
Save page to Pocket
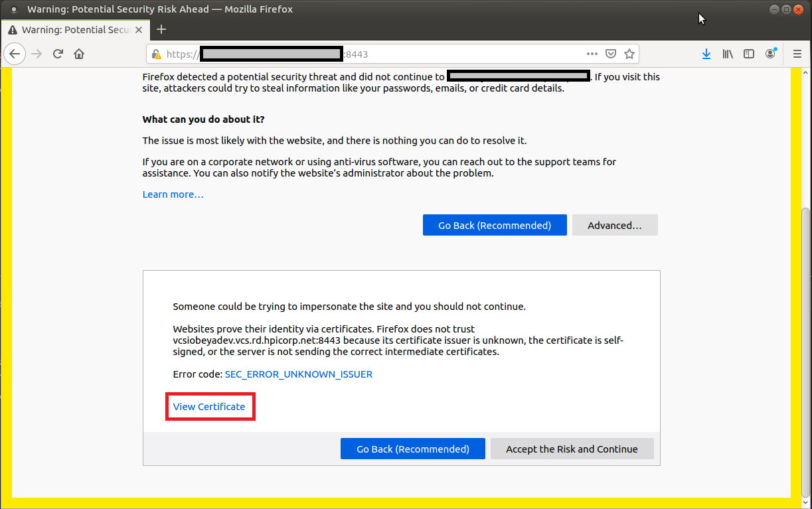pyautogui.click(x=611, y=54)
